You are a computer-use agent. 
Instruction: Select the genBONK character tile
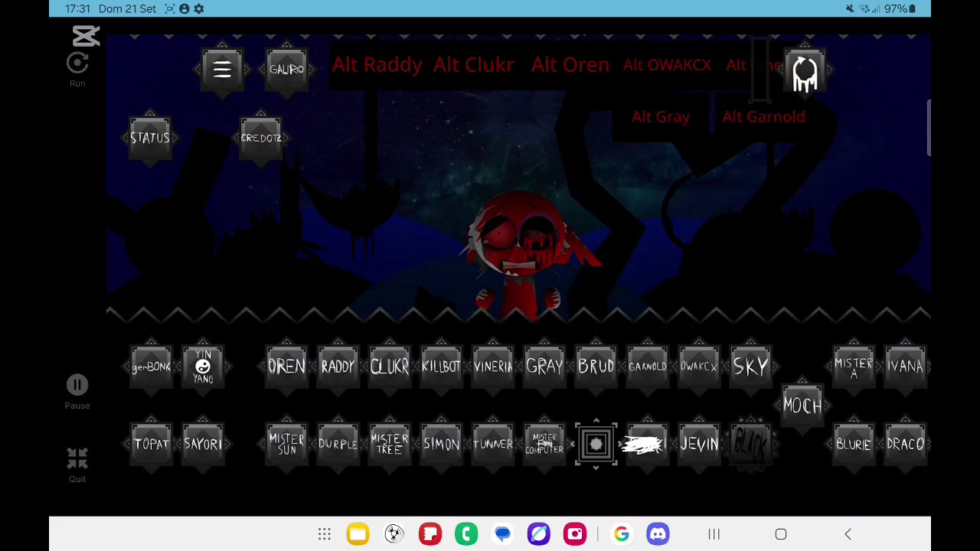click(x=151, y=367)
